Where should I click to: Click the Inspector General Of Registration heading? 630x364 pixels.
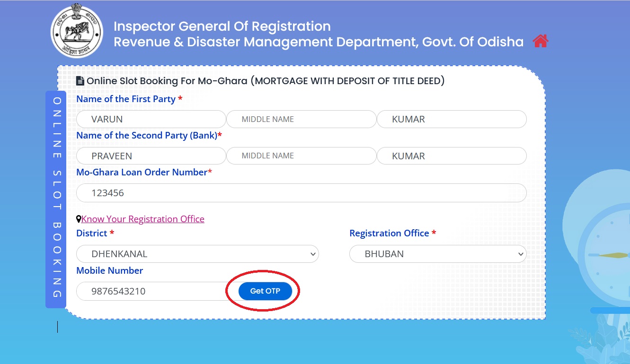(222, 26)
